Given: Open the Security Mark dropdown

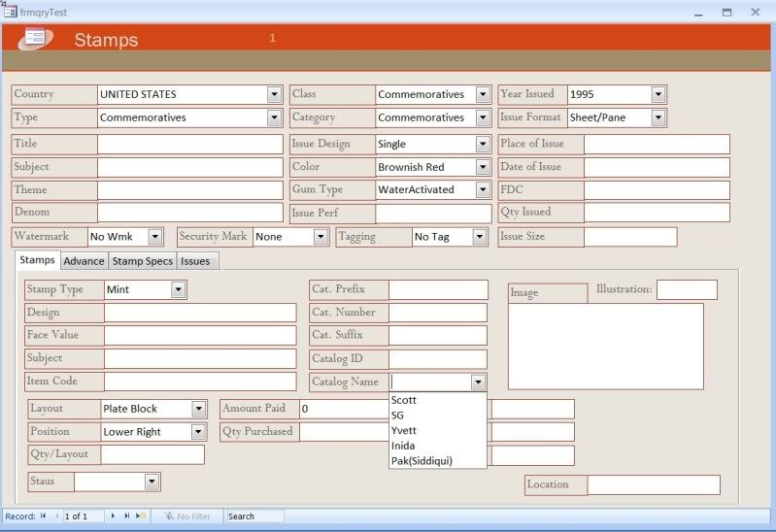Looking at the screenshot, I should (321, 237).
